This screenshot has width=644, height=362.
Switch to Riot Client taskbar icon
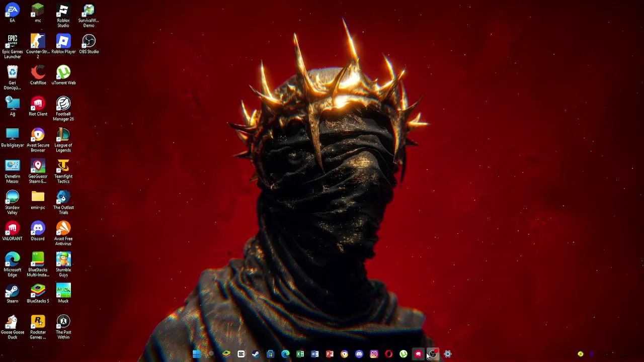tap(418, 354)
